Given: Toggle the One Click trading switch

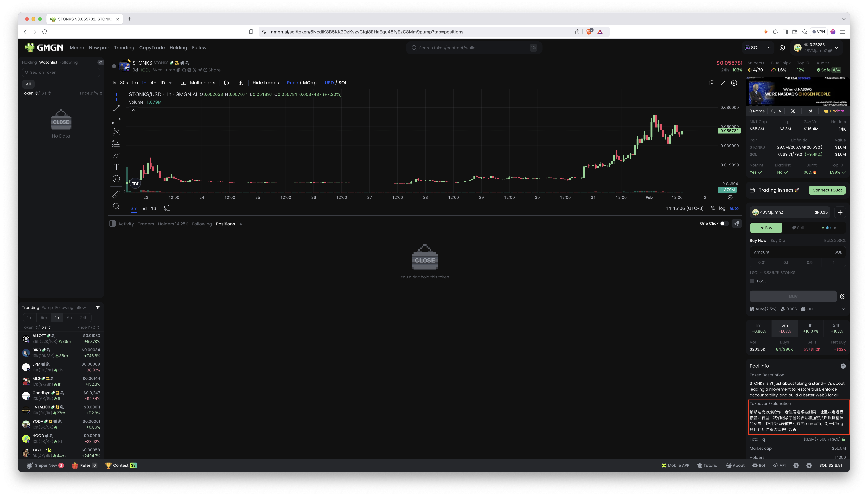Looking at the screenshot, I should tap(724, 223).
